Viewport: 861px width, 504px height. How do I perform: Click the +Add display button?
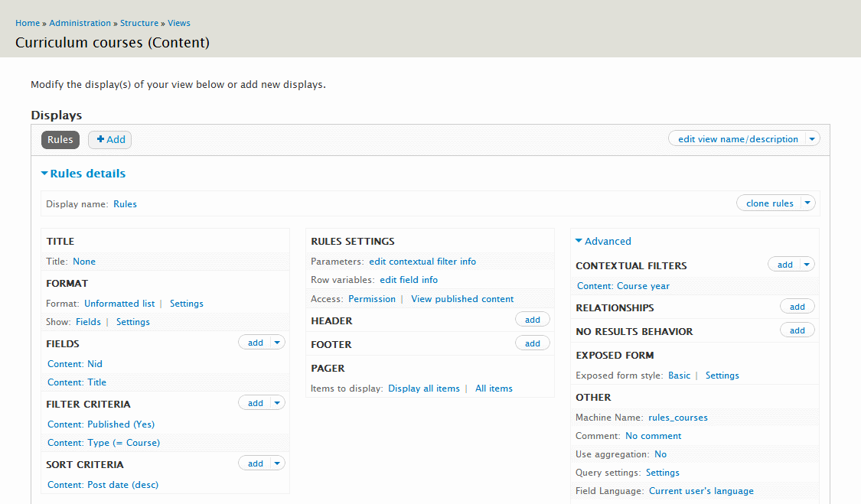coord(109,139)
